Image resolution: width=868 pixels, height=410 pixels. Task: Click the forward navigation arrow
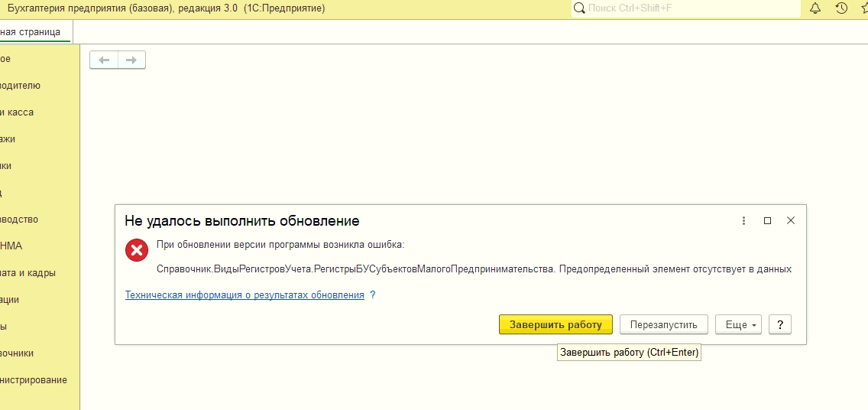131,60
